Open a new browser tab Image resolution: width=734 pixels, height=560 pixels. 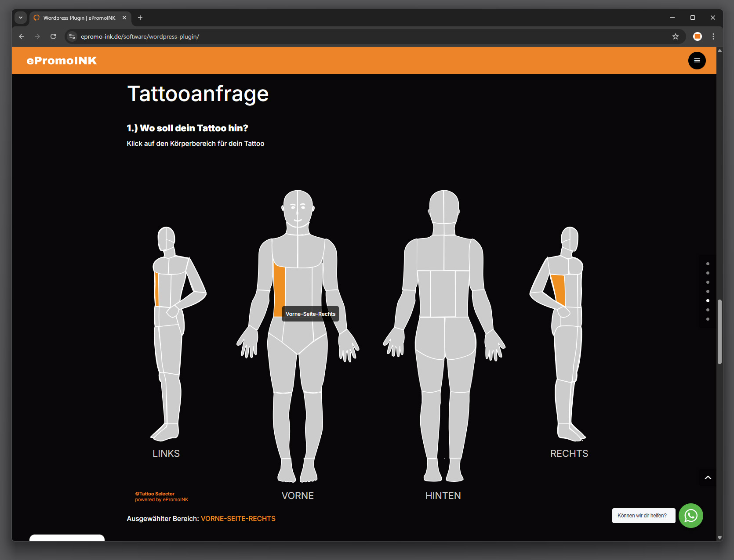coord(140,18)
